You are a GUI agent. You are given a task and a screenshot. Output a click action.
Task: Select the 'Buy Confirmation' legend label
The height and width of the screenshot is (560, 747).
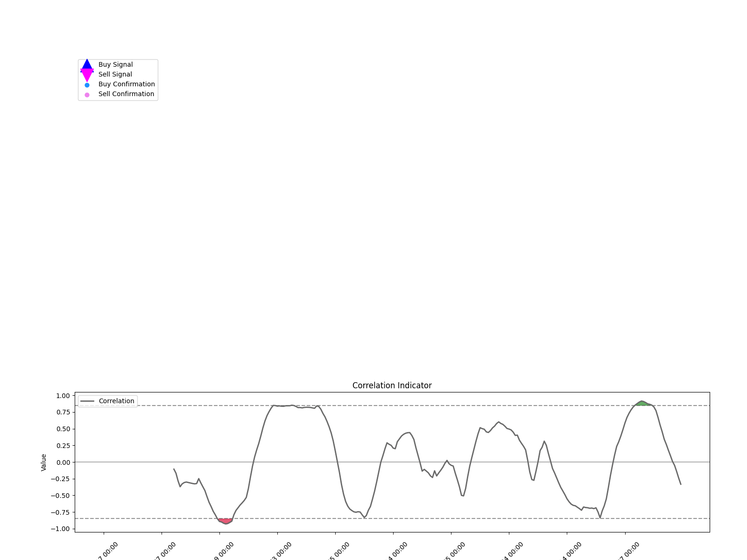tap(127, 84)
